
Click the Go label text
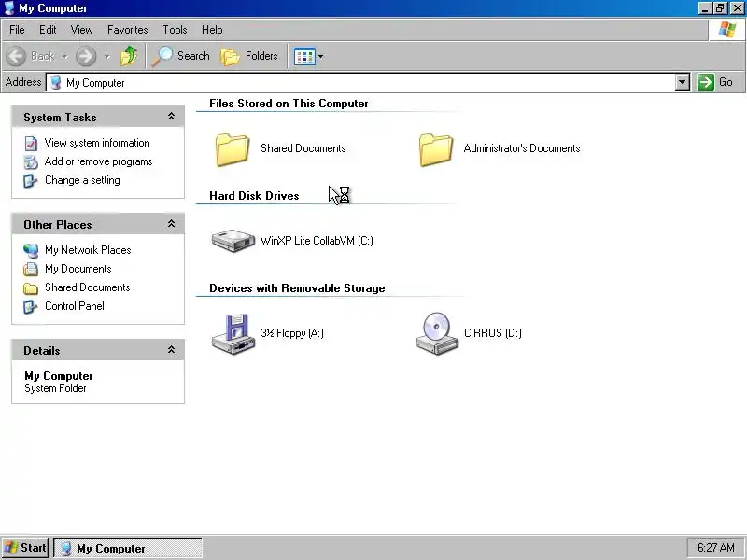click(x=726, y=82)
